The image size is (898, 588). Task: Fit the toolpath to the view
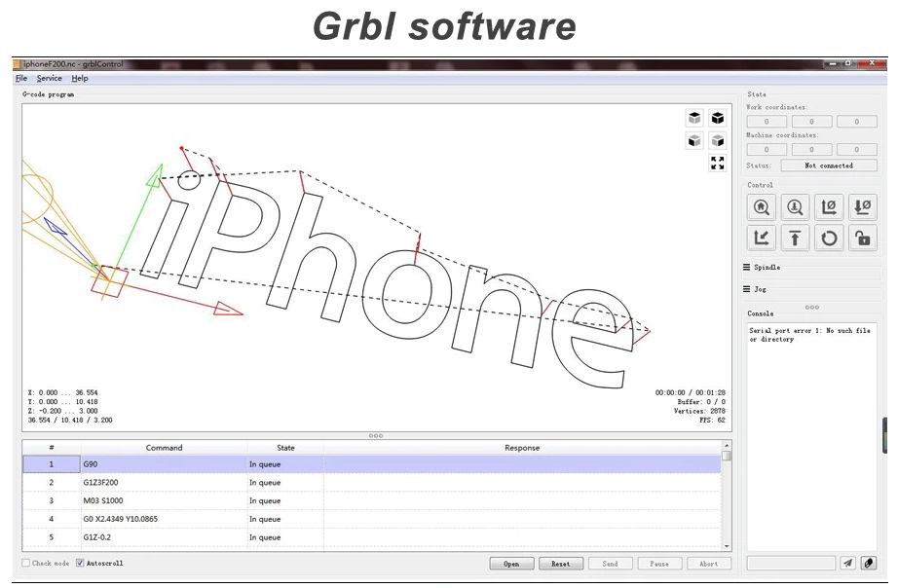718,164
